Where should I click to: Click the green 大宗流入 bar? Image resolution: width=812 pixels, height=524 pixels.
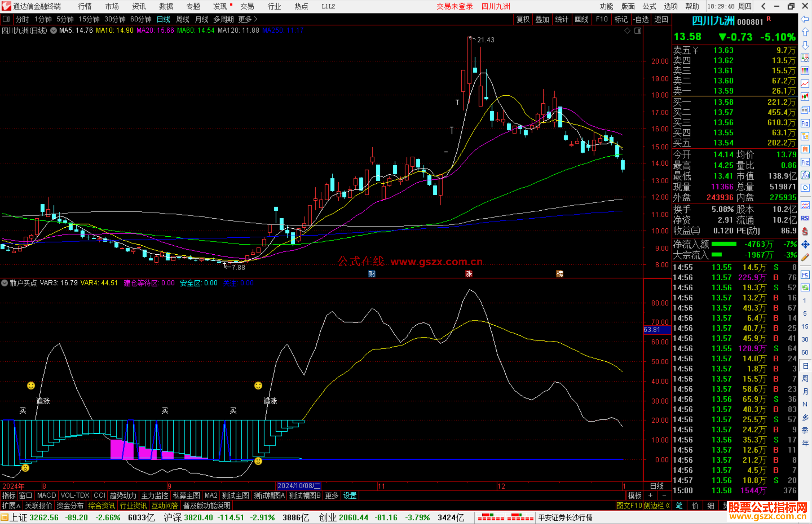tap(717, 255)
